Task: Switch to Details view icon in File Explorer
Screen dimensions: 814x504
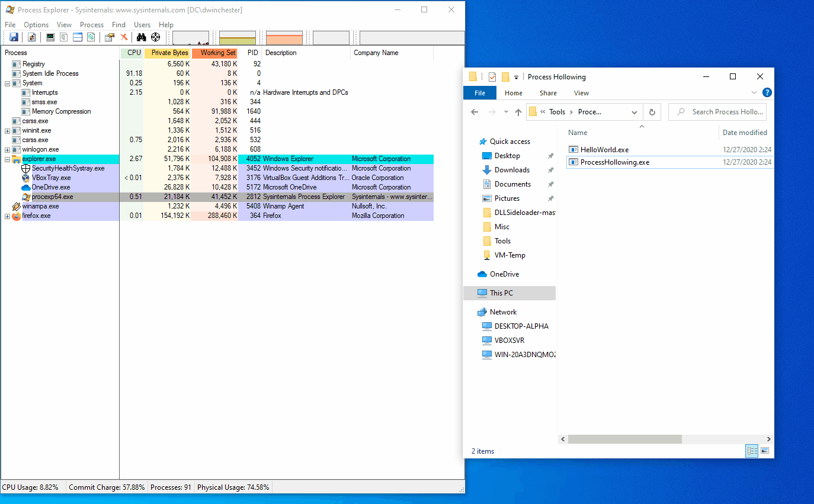Action: coord(752,451)
